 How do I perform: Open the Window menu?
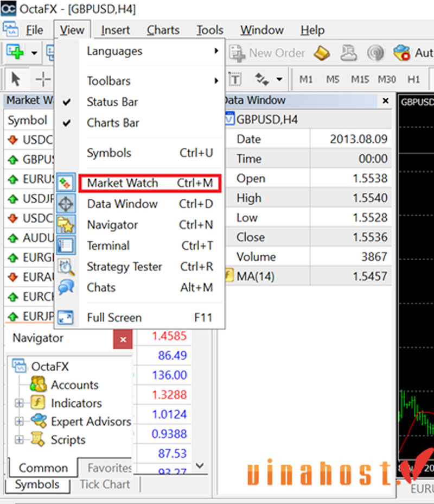[x=262, y=30]
